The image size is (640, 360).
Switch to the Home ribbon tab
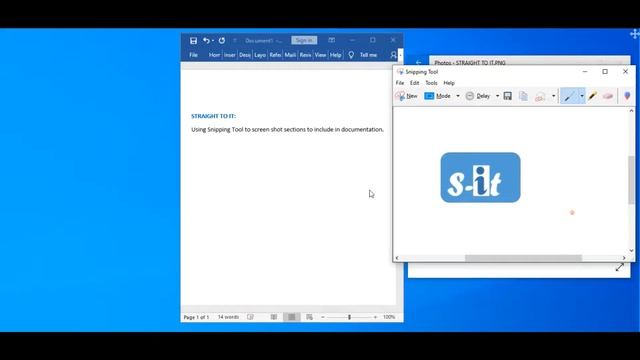pos(214,55)
